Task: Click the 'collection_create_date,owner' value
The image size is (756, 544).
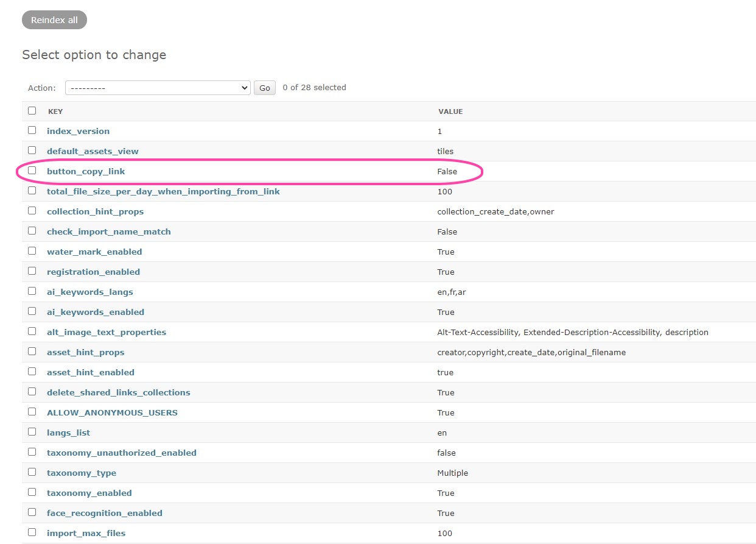Action: [x=495, y=211]
